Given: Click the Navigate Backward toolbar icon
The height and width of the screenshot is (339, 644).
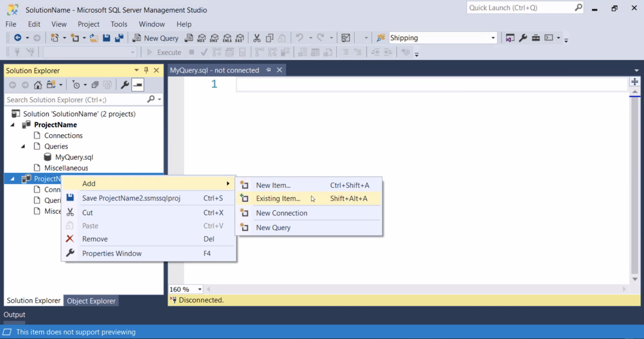Looking at the screenshot, I should pos(17,38).
